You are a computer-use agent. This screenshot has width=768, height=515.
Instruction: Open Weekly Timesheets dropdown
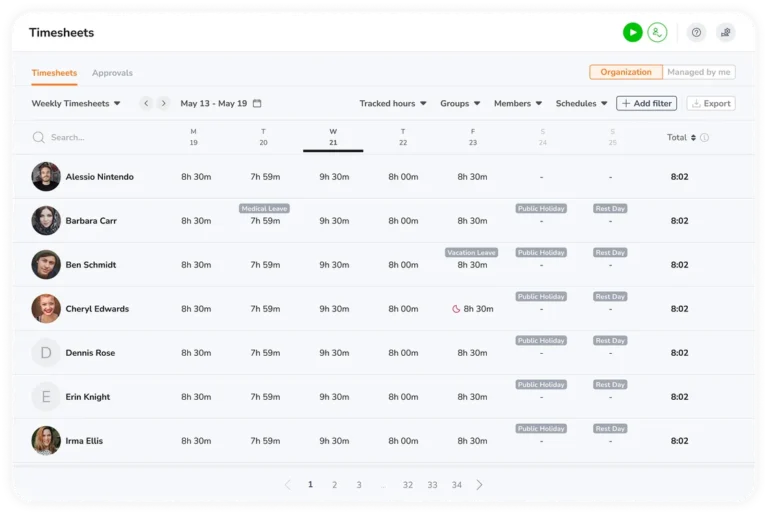pyautogui.click(x=76, y=103)
